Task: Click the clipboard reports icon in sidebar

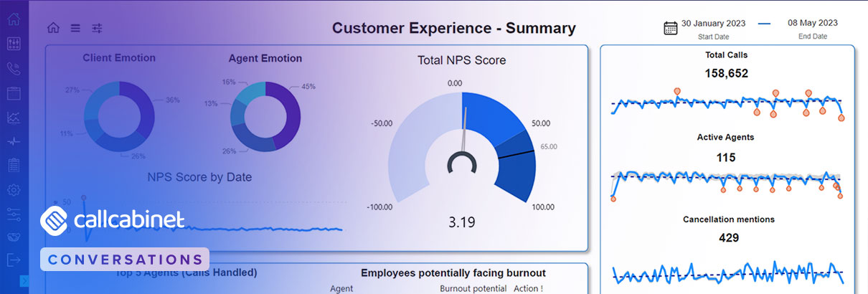Action: [x=14, y=166]
